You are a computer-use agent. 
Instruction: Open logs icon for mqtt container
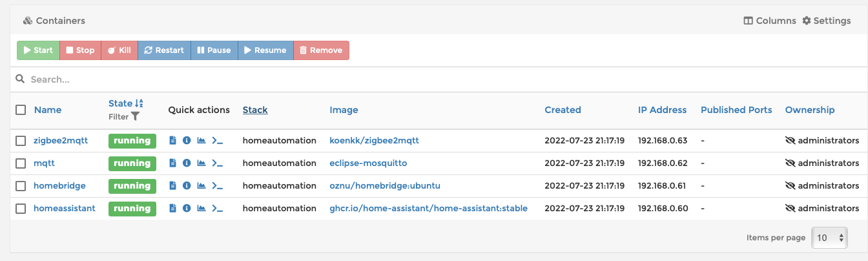point(172,163)
